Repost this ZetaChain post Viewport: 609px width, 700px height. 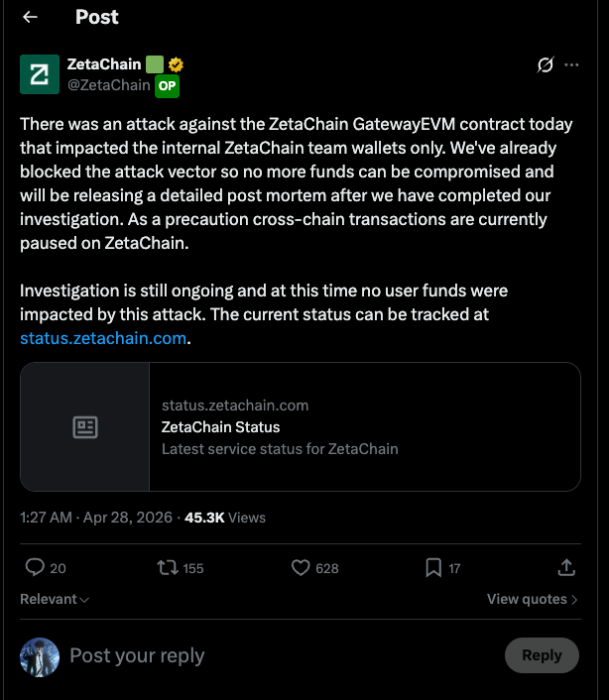[169, 567]
